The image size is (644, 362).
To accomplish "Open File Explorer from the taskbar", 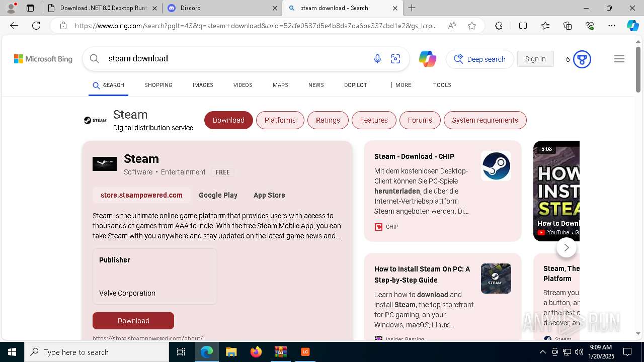I will [231, 352].
